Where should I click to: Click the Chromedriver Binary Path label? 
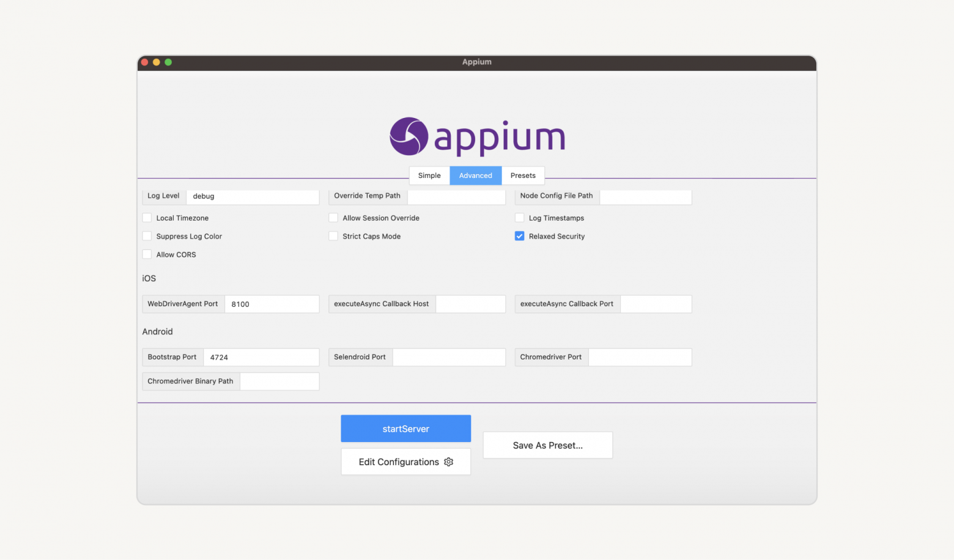click(x=190, y=381)
